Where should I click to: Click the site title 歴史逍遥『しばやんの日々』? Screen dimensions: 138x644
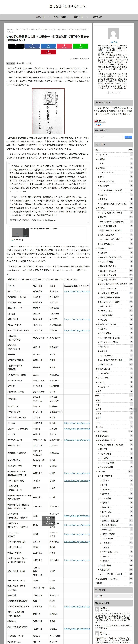tap(69, 6)
